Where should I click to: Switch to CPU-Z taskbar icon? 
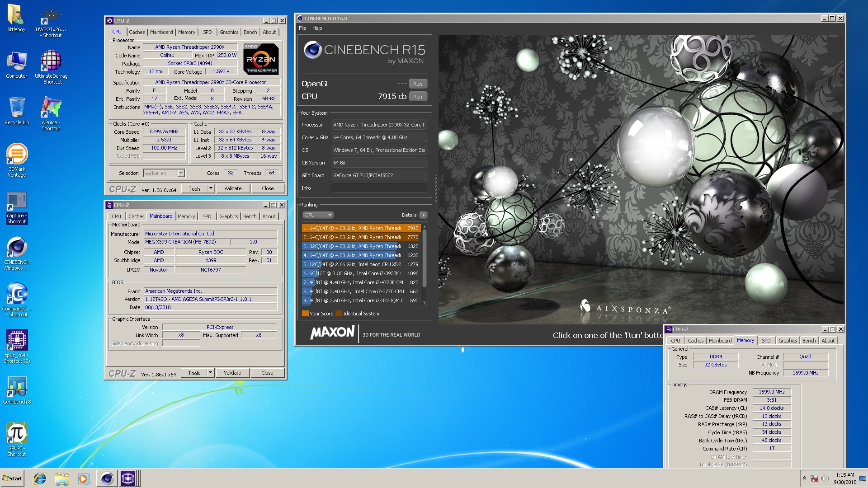pos(128,479)
